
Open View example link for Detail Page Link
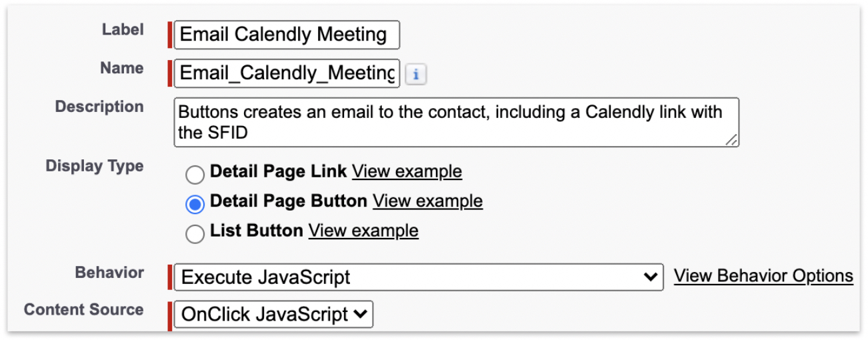pyautogui.click(x=407, y=171)
